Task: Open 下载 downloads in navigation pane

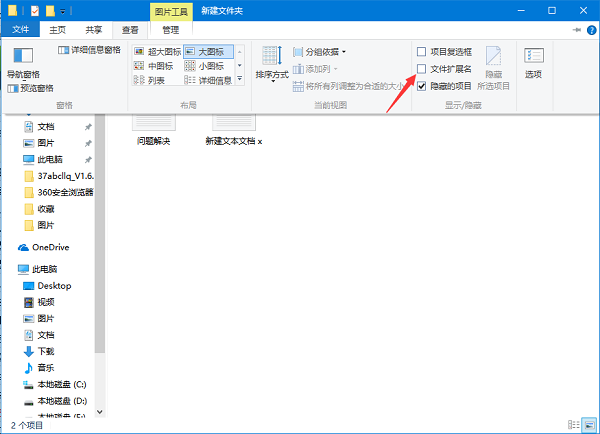Action: (x=40, y=351)
